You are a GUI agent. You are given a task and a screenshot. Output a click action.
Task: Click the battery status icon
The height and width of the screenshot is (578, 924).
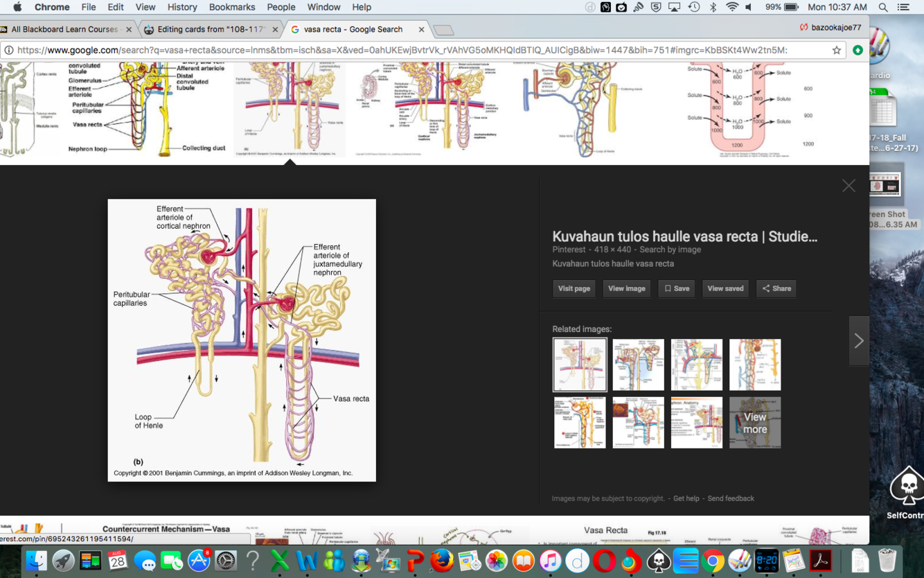[x=792, y=7]
